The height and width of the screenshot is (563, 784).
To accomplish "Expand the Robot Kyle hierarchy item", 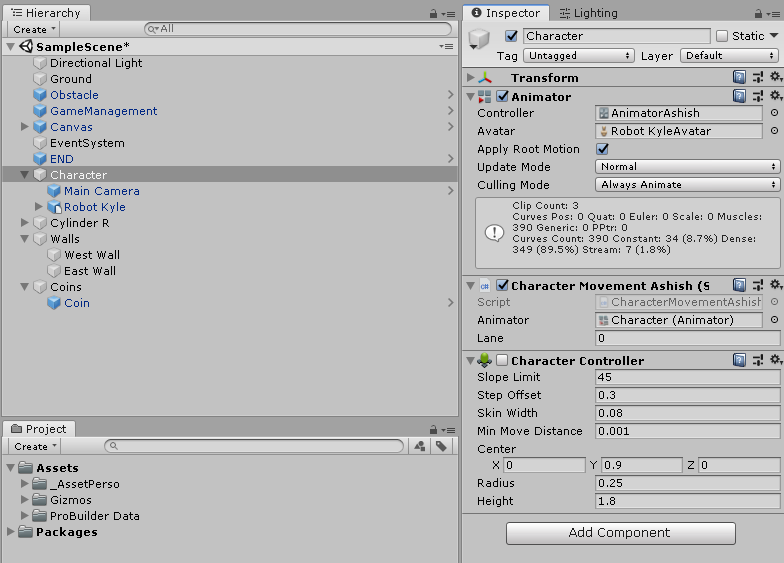I will click(38, 206).
